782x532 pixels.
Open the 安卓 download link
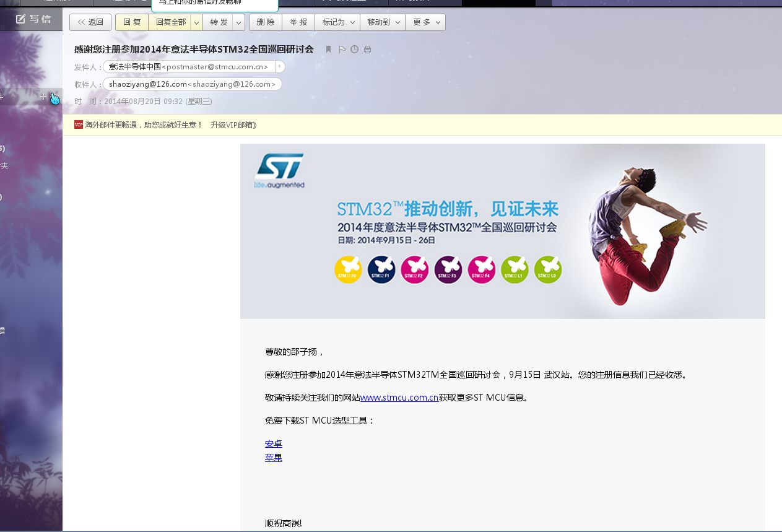[x=274, y=443]
